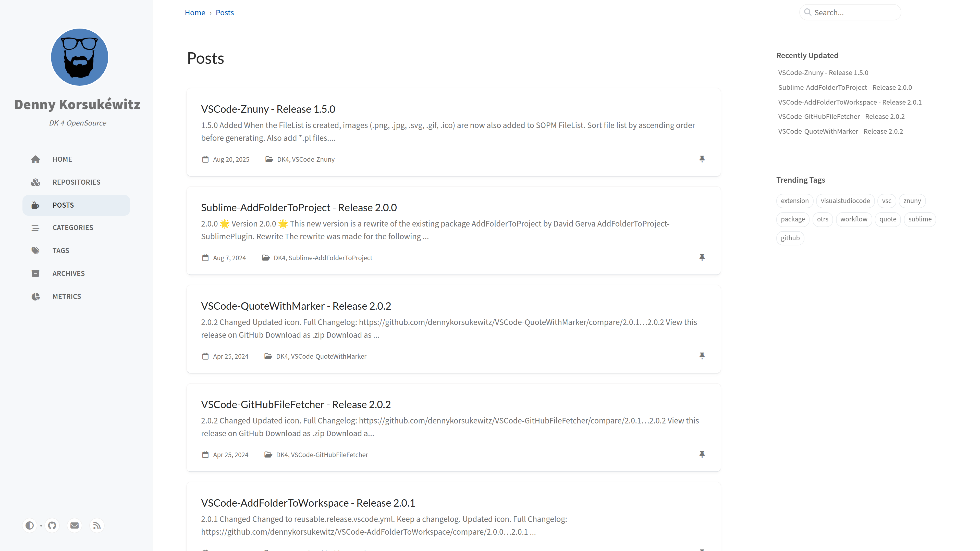
Task: Open recently updated VSCode-Znuny - Release 1.5.0
Action: [x=823, y=73]
